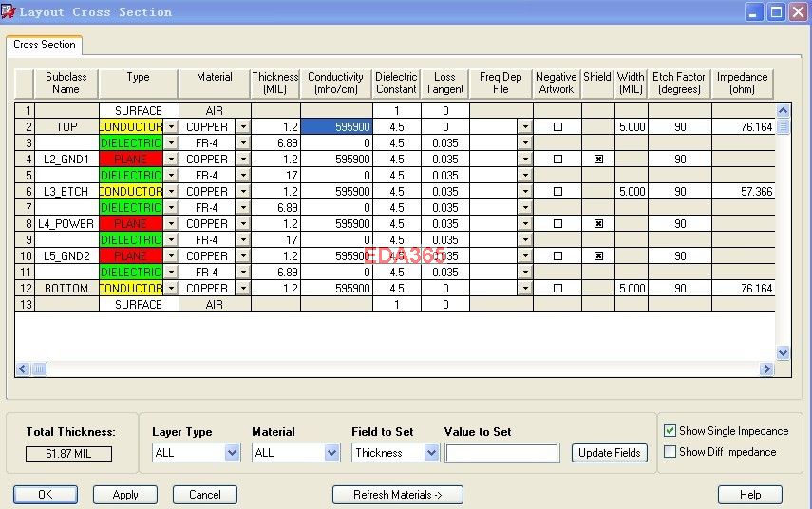Screen dimensions: 812x509
Task: Open the Material filter combo box
Action: 295,453
